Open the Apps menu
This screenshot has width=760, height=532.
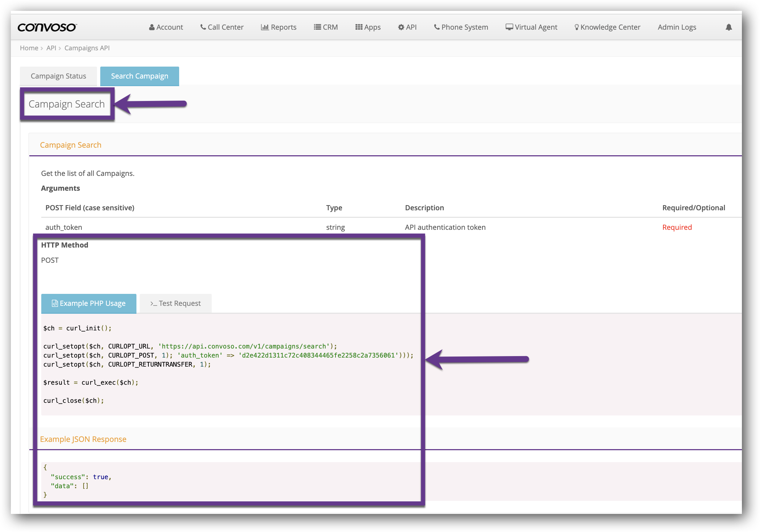[x=368, y=27]
